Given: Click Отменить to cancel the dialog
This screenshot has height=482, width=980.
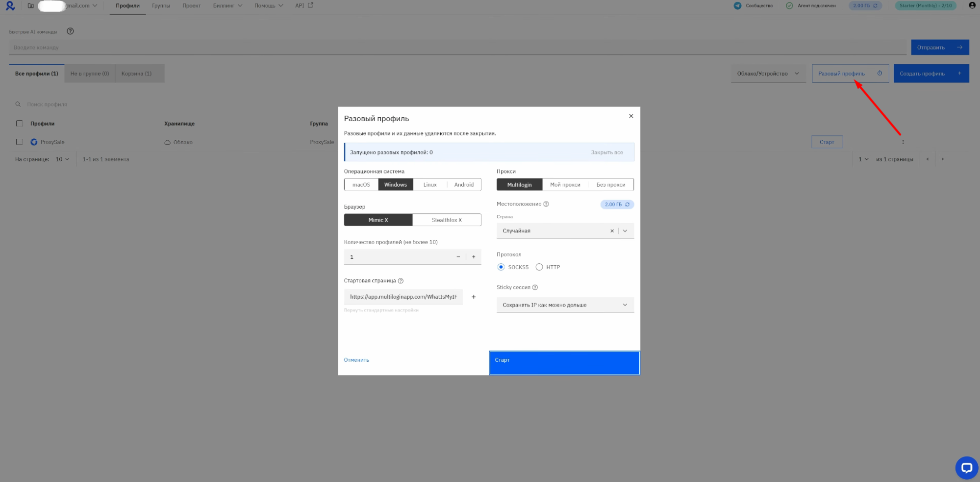Looking at the screenshot, I should 356,360.
